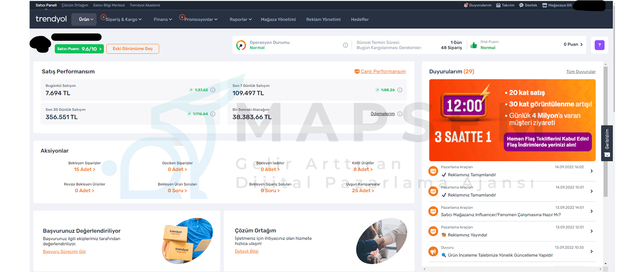Image resolution: width=644 pixels, height=272 pixels.
Task: Switch to Çözüm Ortağım top tab
Action: coord(75,5)
